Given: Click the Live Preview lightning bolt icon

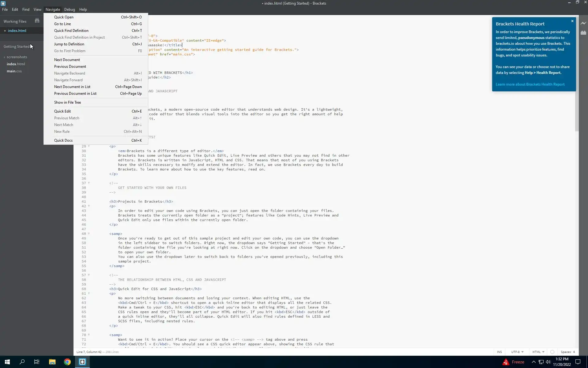Looking at the screenshot, I should [583, 23].
